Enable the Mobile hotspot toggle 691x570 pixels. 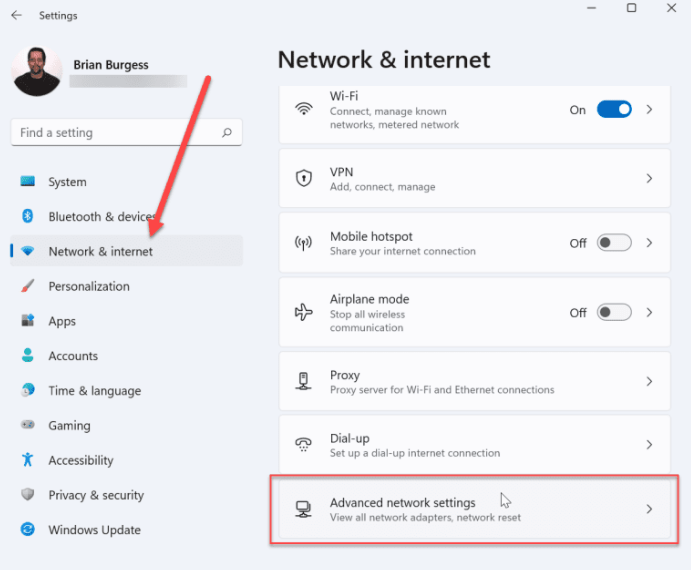tap(614, 243)
